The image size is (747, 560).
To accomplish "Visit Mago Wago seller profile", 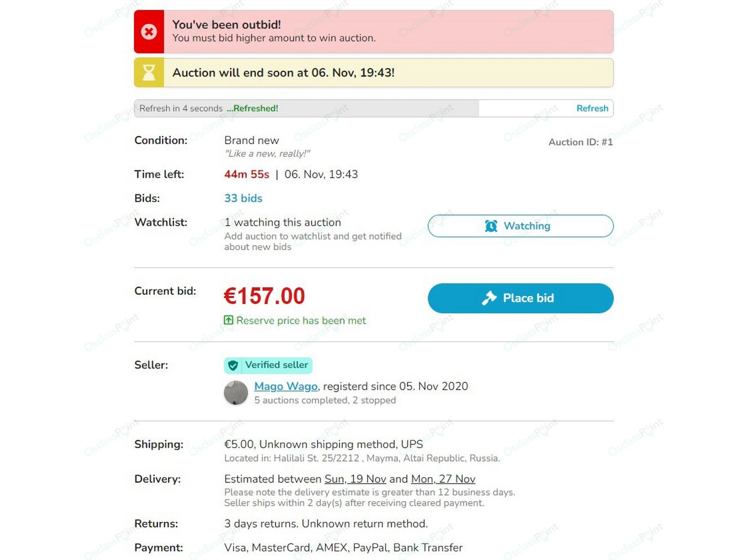I will point(286,386).
